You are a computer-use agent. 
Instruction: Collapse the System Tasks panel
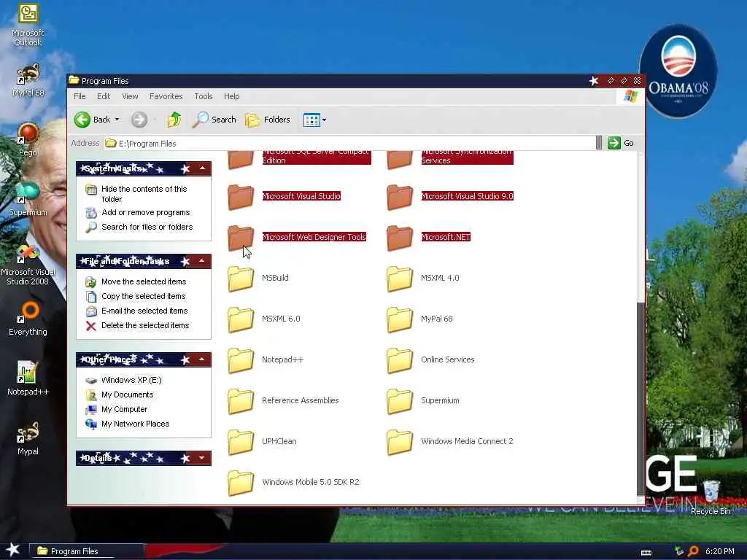(203, 168)
